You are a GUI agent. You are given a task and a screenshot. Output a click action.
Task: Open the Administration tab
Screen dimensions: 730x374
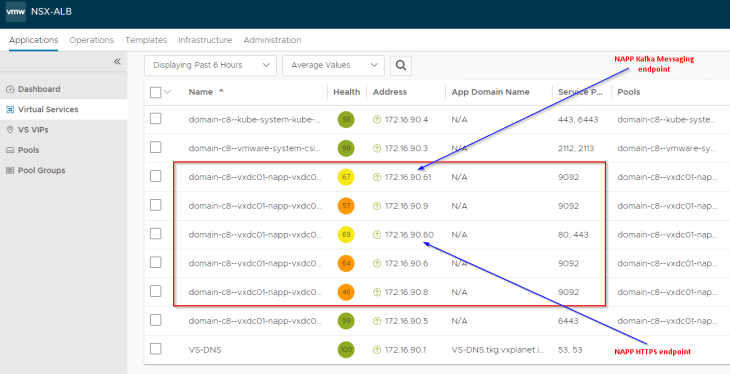[x=272, y=40]
